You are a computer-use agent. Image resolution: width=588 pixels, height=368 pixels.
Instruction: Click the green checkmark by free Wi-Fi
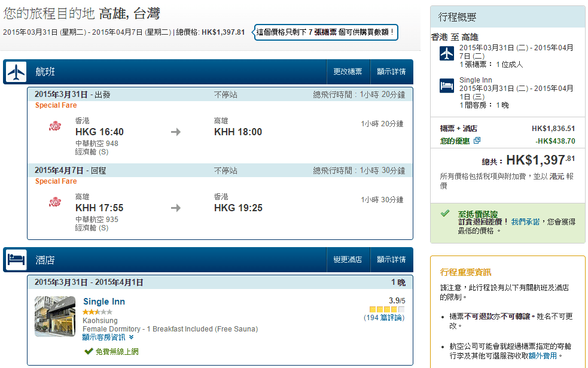[89, 351]
